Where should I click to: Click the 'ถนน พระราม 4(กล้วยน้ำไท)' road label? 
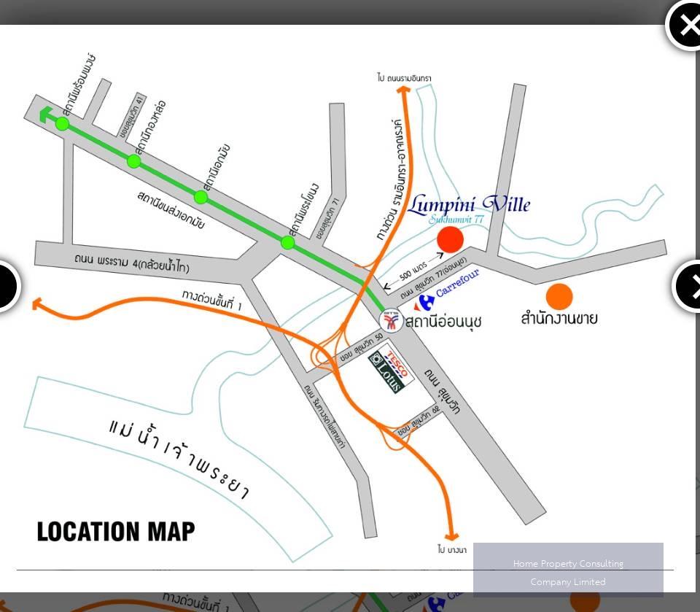(132, 263)
